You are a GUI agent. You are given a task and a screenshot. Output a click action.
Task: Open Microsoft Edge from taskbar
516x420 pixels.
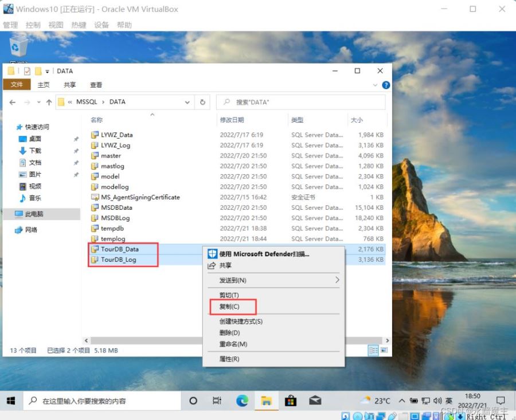(x=242, y=401)
